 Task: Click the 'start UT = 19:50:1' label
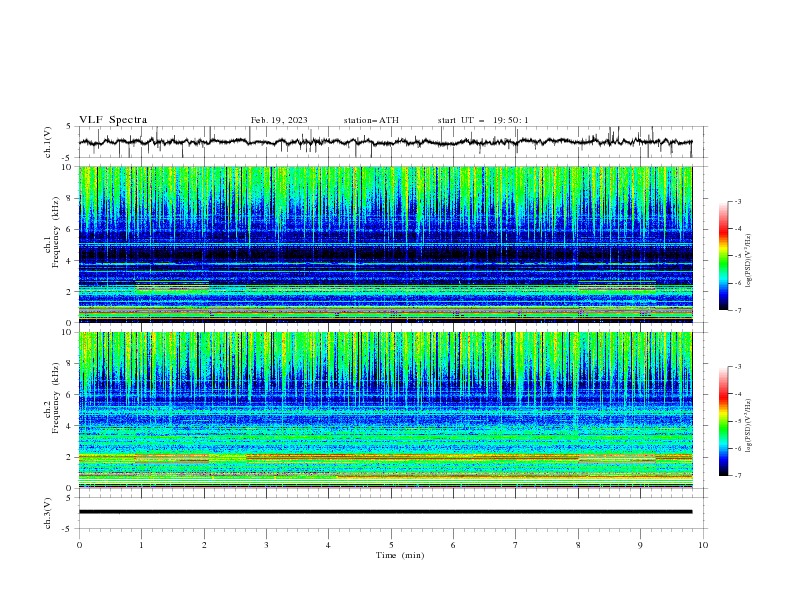coord(483,120)
